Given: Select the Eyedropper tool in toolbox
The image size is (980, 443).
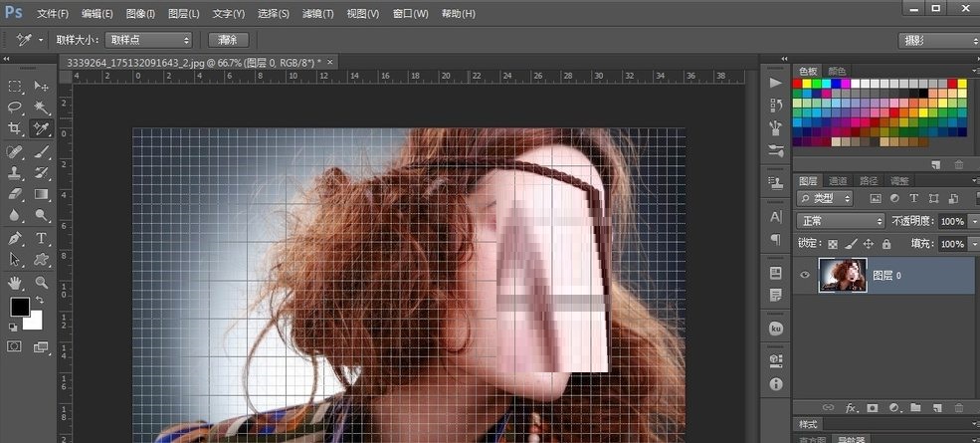Looking at the screenshot, I should 41,128.
